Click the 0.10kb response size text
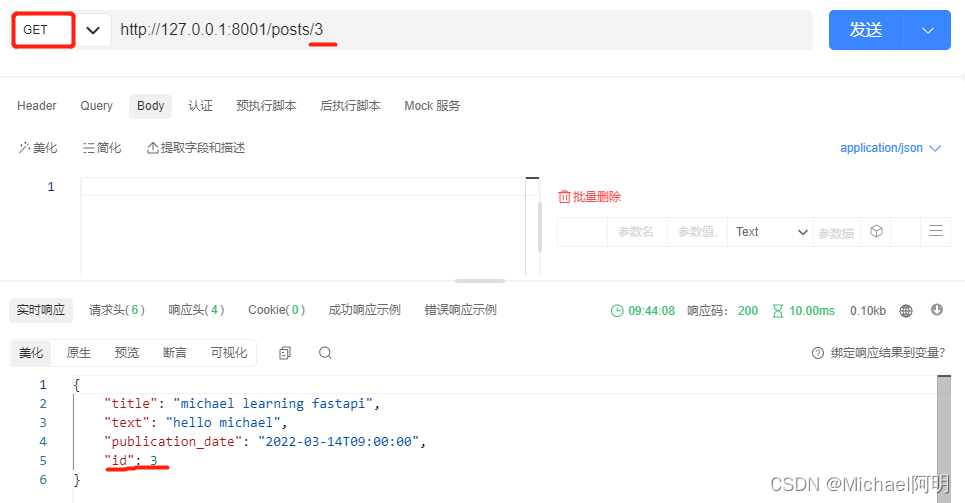Image resolution: width=965 pixels, height=503 pixels. (x=868, y=311)
